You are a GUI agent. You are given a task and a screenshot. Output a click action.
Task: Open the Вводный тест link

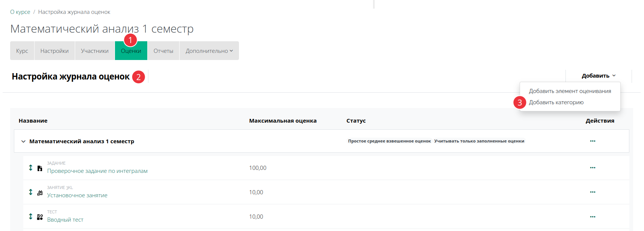tap(65, 220)
